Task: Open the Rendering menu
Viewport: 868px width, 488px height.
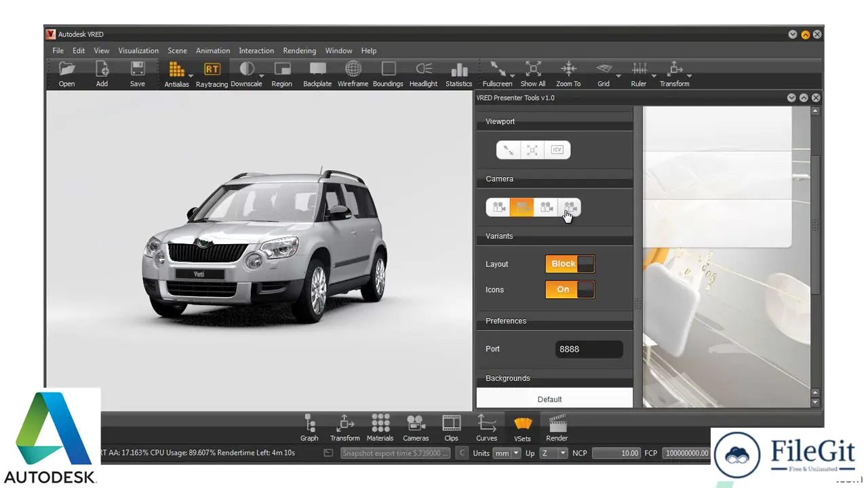Action: tap(300, 51)
